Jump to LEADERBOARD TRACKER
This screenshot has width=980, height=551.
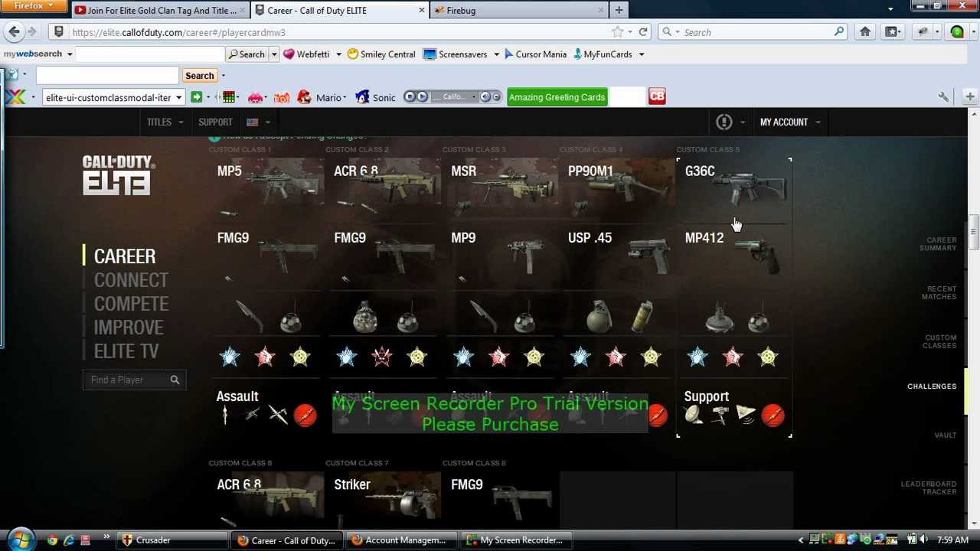[x=929, y=487]
